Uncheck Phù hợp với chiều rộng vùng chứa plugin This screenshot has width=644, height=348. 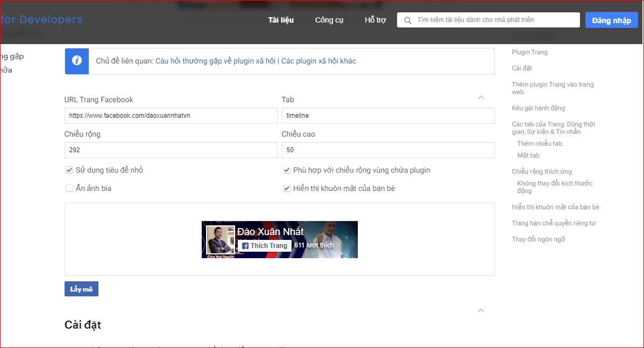coord(287,170)
